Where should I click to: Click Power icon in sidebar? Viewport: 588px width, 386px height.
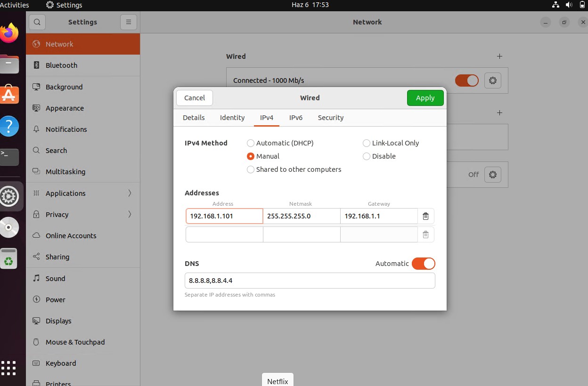[x=36, y=299]
